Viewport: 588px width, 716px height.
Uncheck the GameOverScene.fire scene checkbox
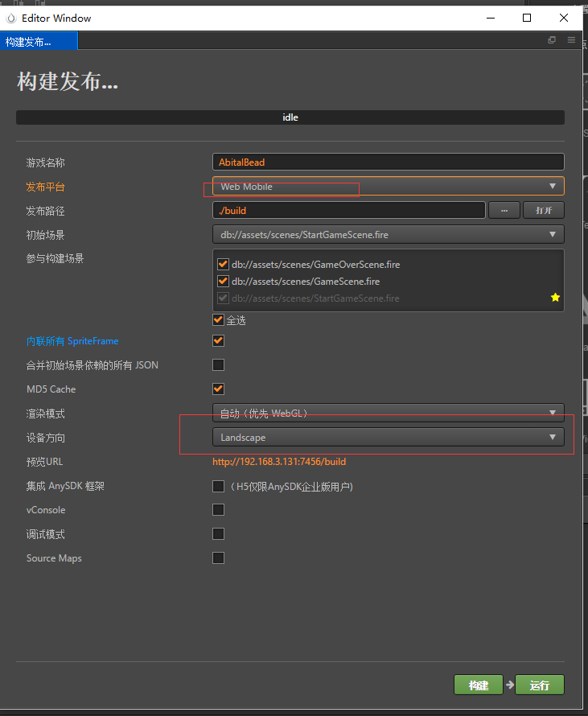[223, 265]
